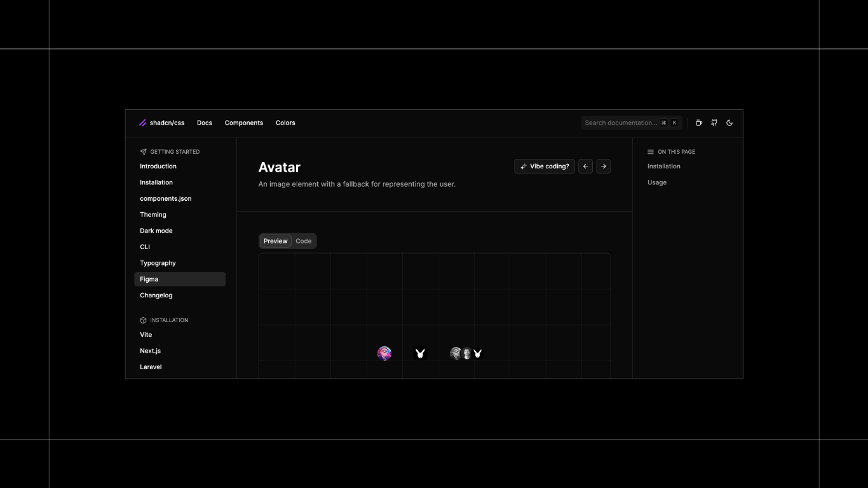Switch to the Preview tab
The width and height of the screenshot is (868, 488).
coord(276,241)
